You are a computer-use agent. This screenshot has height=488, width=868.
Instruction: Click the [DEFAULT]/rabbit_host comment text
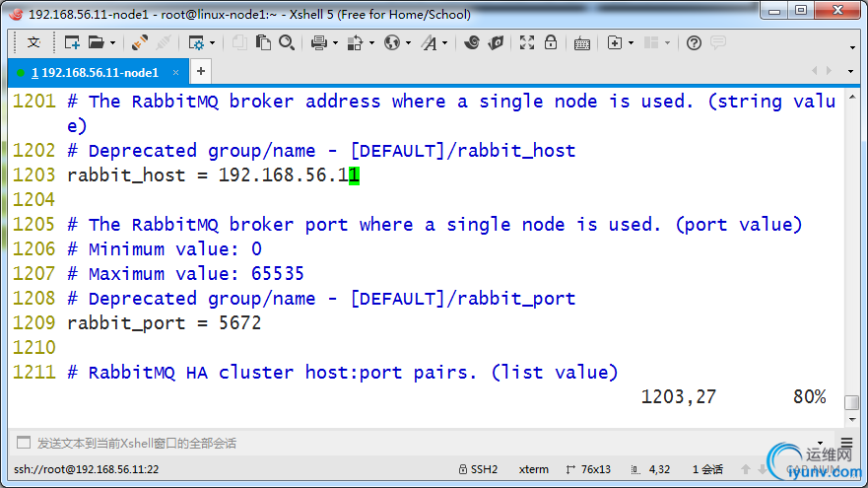[x=463, y=151]
